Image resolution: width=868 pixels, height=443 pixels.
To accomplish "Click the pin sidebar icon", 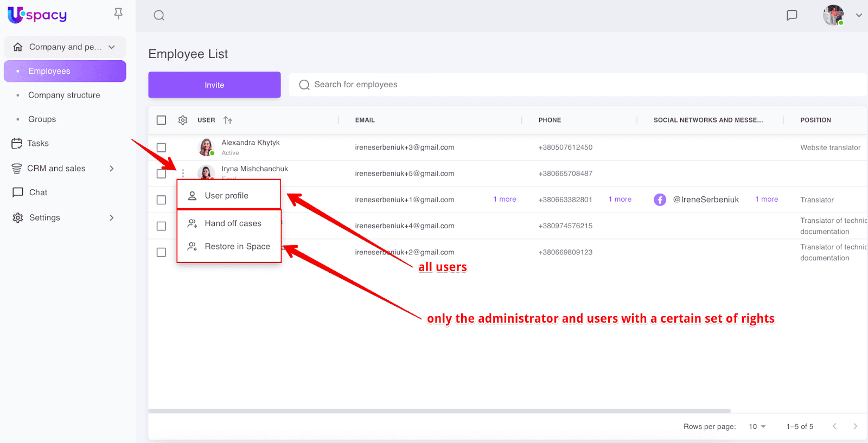I will 118,14.
